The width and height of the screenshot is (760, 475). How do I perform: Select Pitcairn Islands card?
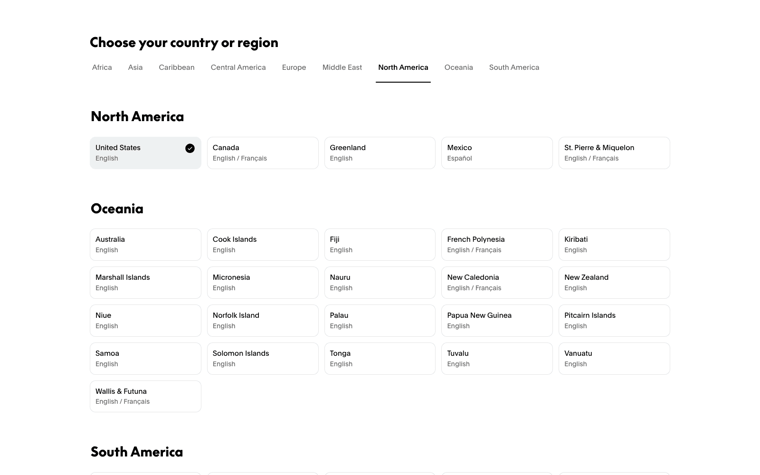614,320
